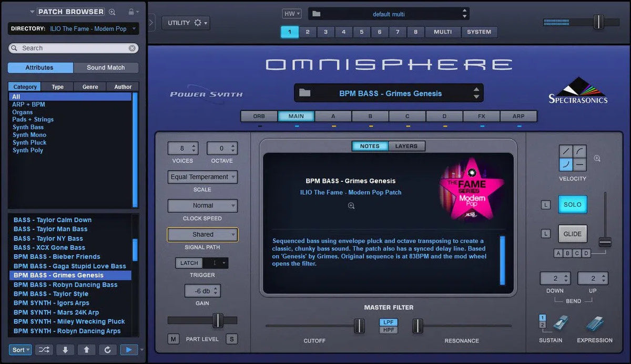Open the Equal Temperament scale dropdown
The height and width of the screenshot is (364, 631).
point(202,177)
